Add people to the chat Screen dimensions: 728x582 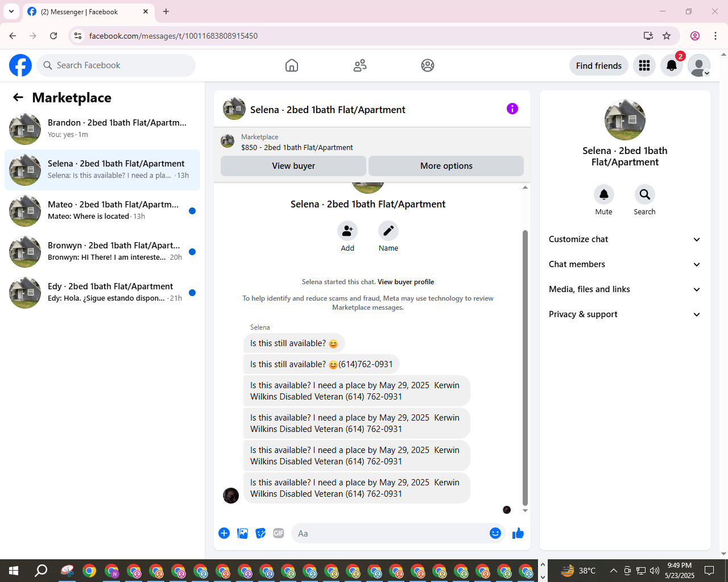(x=348, y=231)
